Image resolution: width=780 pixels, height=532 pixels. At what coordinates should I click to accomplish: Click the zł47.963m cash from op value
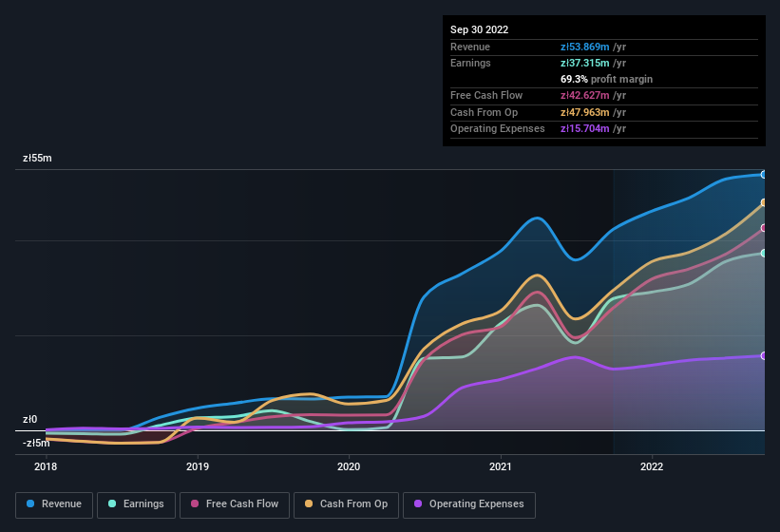tap(585, 112)
